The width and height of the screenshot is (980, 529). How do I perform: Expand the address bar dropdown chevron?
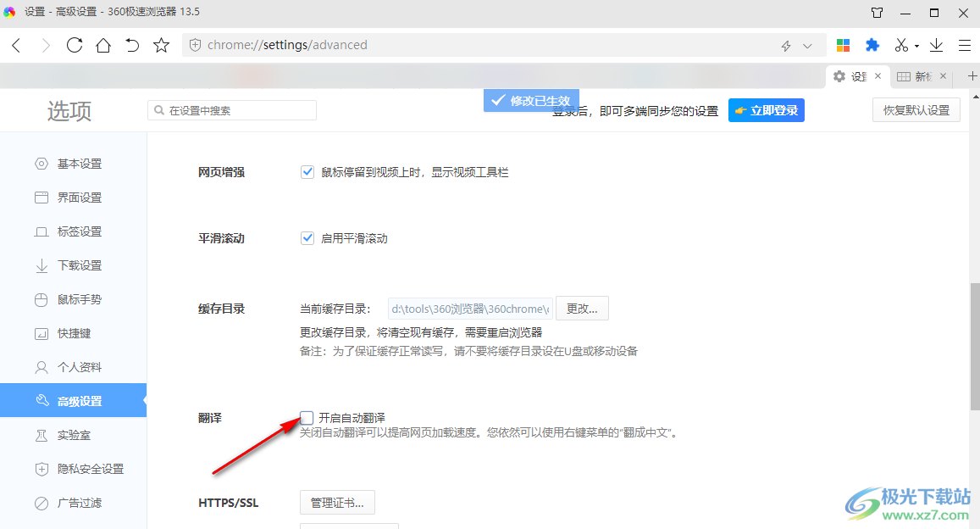[807, 46]
